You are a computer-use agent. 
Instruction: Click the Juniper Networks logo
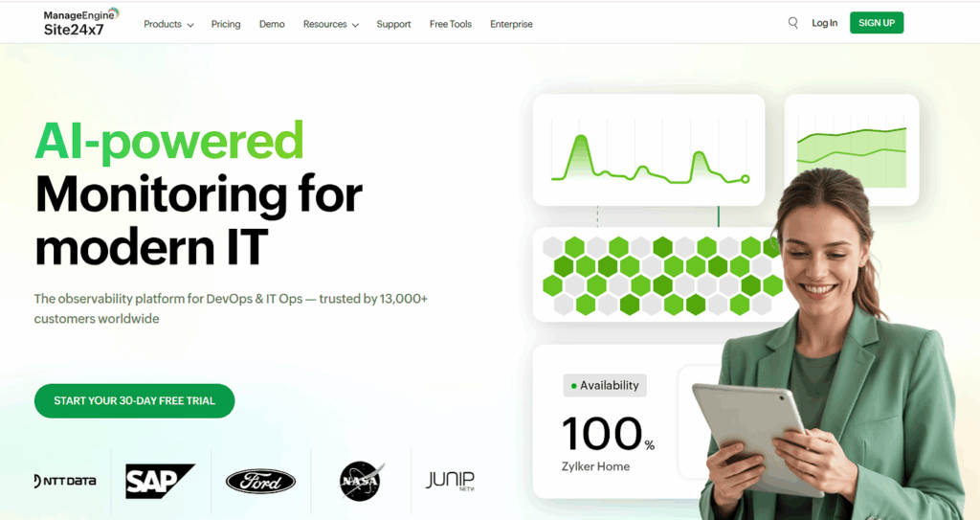coord(451,481)
